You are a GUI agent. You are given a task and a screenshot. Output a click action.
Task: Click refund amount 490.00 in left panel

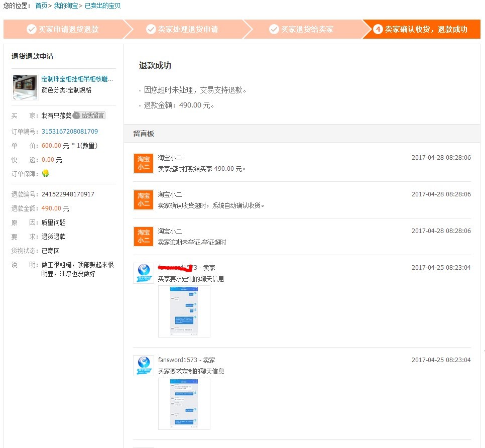[x=55, y=208]
